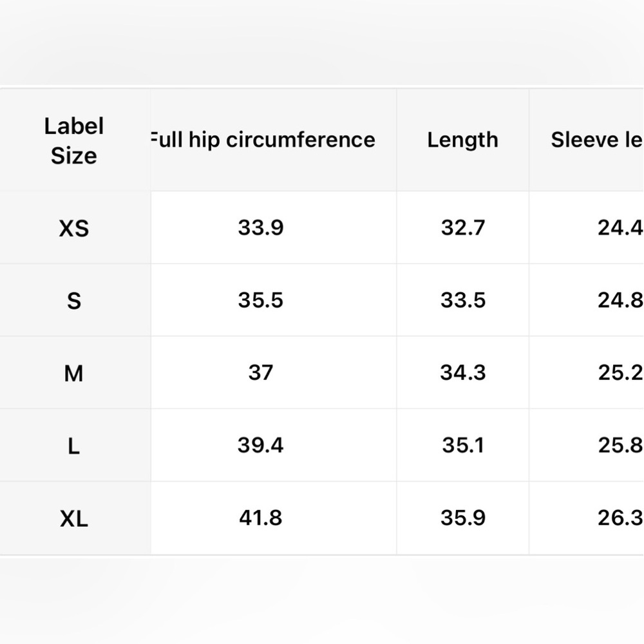The width and height of the screenshot is (644, 644).
Task: Click the 37 hip value for M
Action: click(261, 373)
